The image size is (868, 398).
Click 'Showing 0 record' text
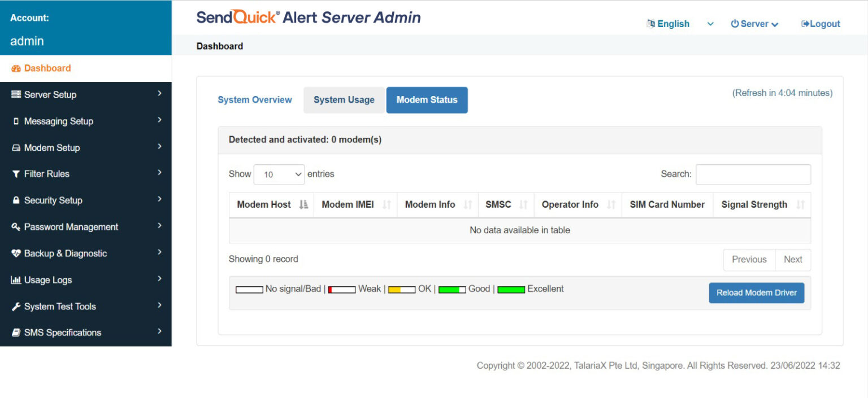coord(263,259)
